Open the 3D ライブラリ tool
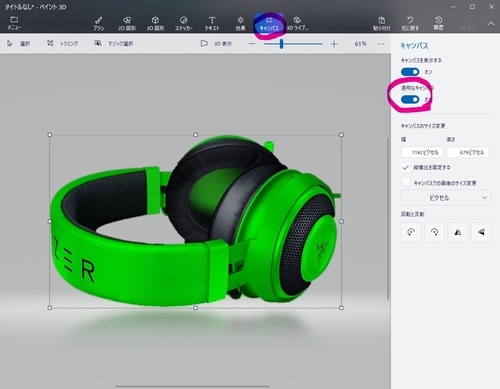 click(297, 24)
